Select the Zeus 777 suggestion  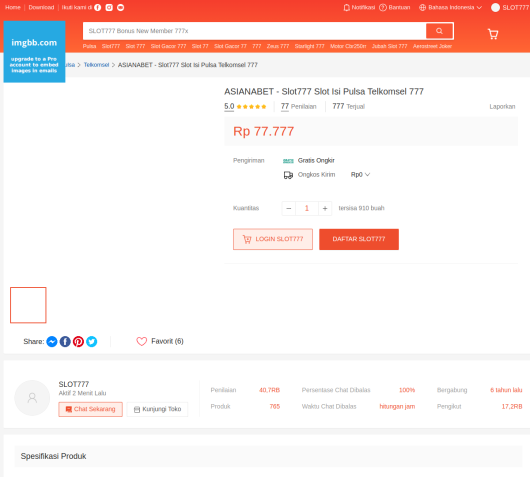click(278, 46)
